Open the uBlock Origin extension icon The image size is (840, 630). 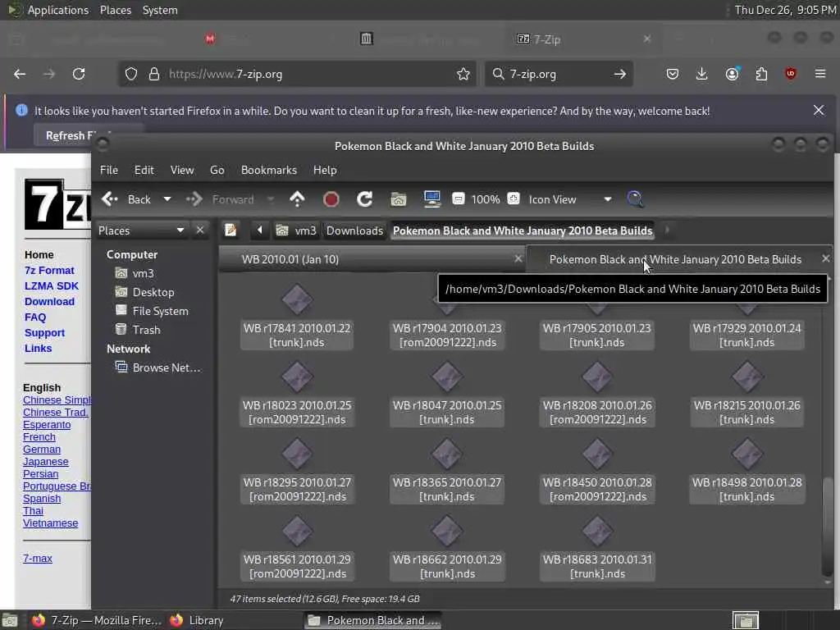pyautogui.click(x=791, y=74)
